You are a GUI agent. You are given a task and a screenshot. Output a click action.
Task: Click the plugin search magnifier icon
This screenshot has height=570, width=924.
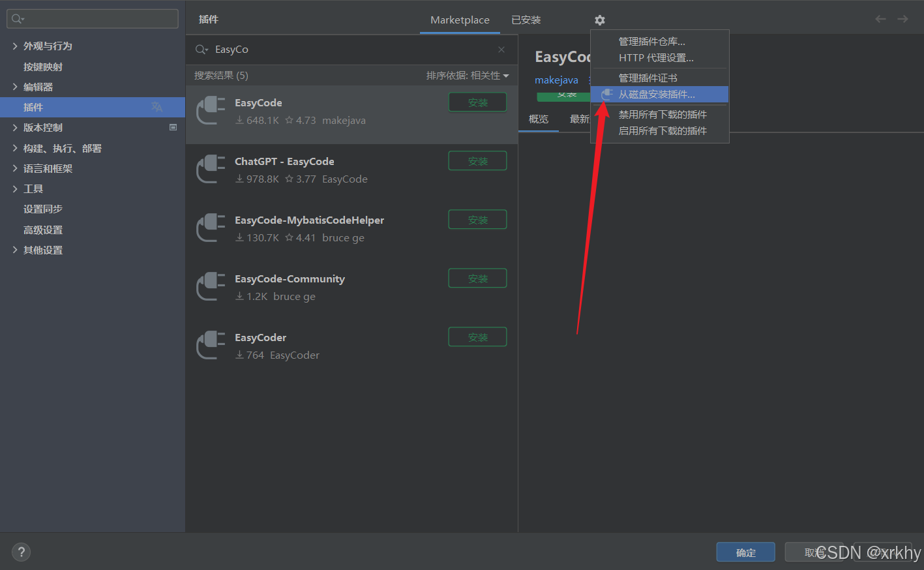point(201,50)
